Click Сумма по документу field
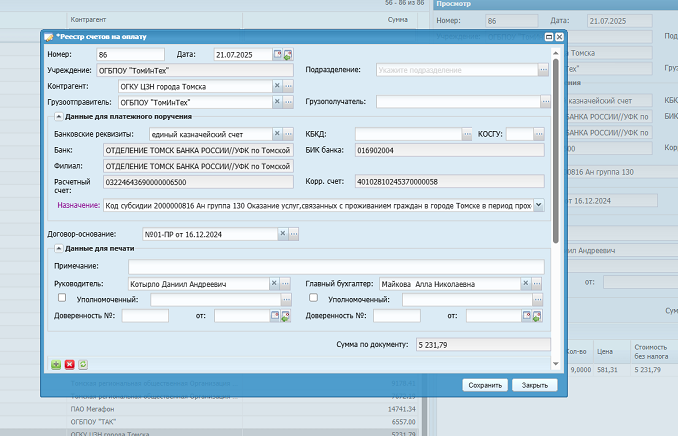678x436 pixels. click(x=483, y=345)
